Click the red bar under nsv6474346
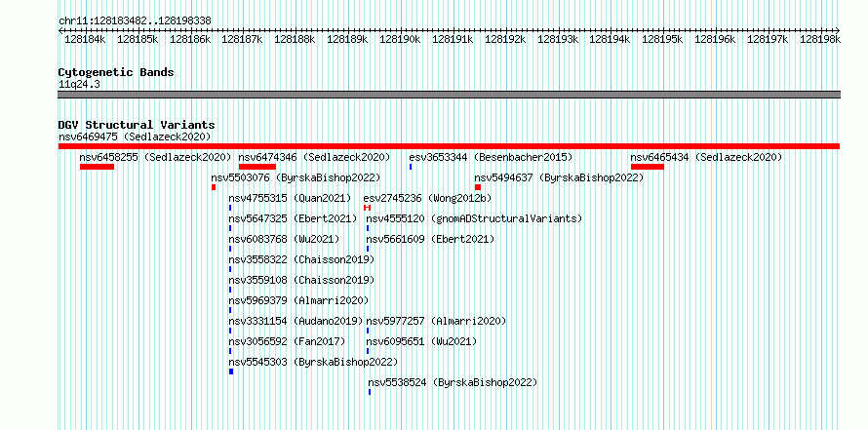 tap(257, 167)
